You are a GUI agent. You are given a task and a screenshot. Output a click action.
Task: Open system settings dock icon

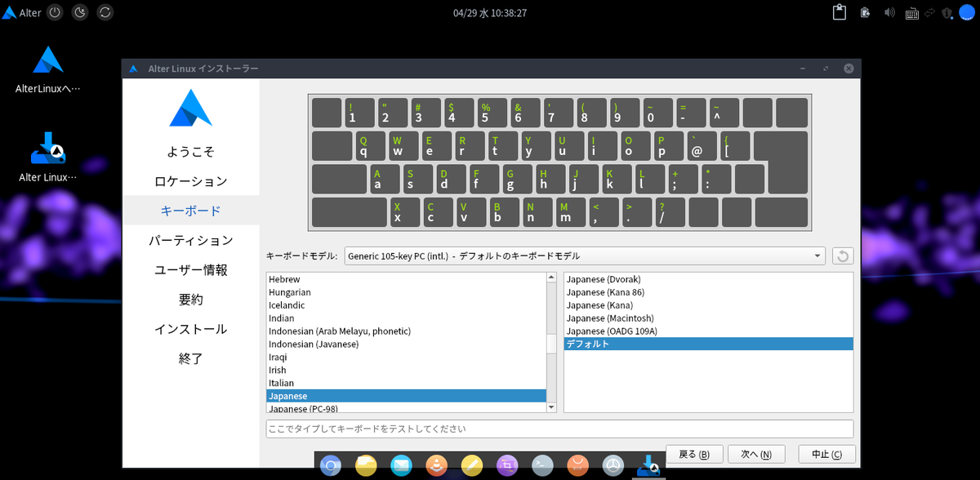[613, 466]
